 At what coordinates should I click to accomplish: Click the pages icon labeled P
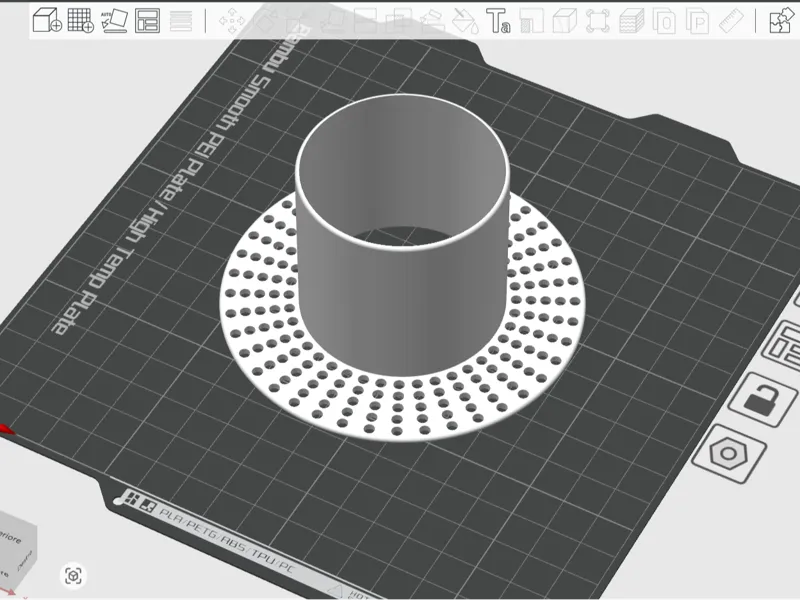697,20
